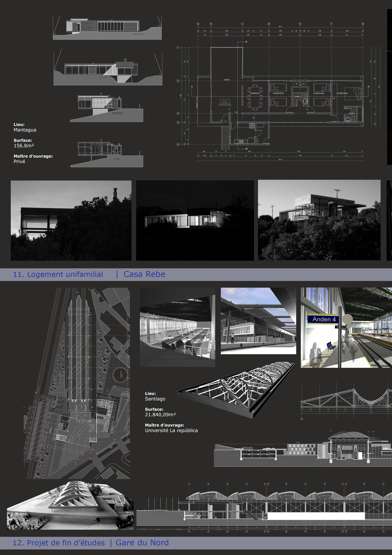Open the daytime photo of the house under construction
The image size is (392, 555).
(x=319, y=220)
